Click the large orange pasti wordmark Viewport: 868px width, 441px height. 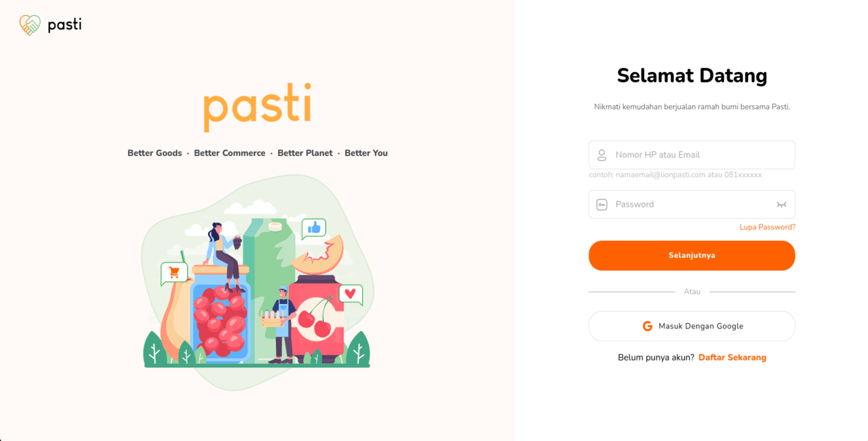(257, 107)
